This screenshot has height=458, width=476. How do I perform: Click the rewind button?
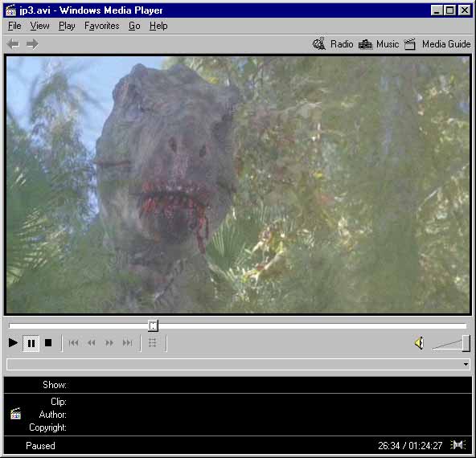click(x=92, y=343)
